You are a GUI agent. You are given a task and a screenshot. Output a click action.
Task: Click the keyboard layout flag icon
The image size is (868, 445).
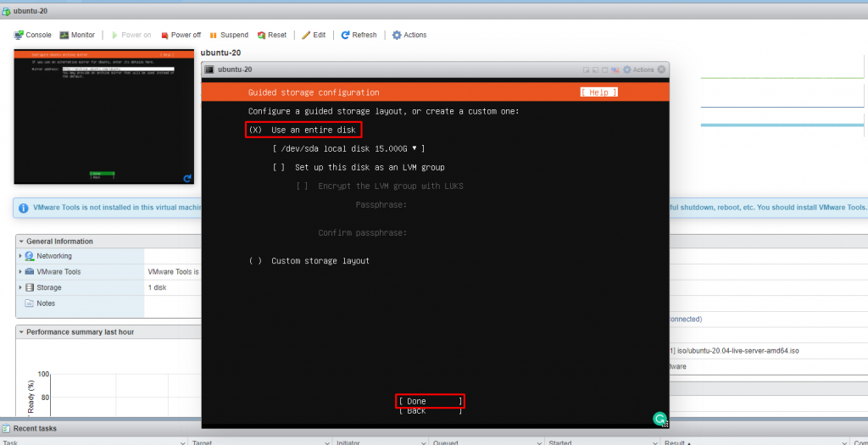coord(615,70)
